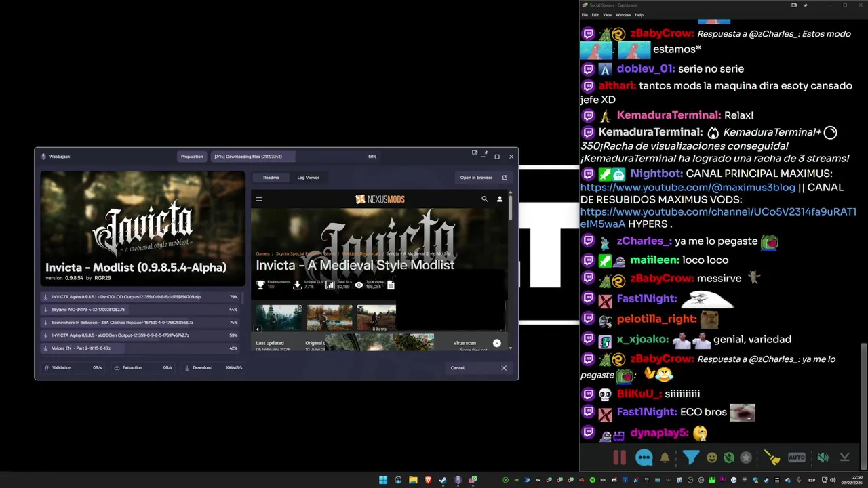Open Windows Start menu
868x488 pixels.
(383, 480)
